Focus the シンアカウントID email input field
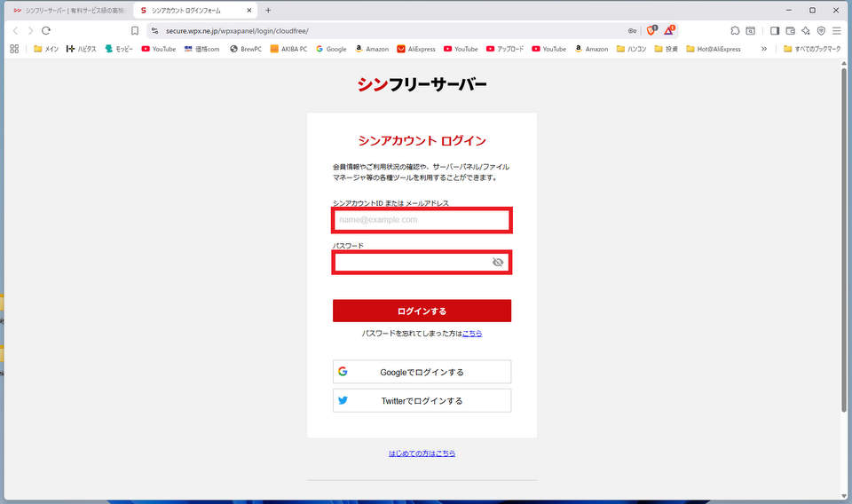 [x=422, y=220]
